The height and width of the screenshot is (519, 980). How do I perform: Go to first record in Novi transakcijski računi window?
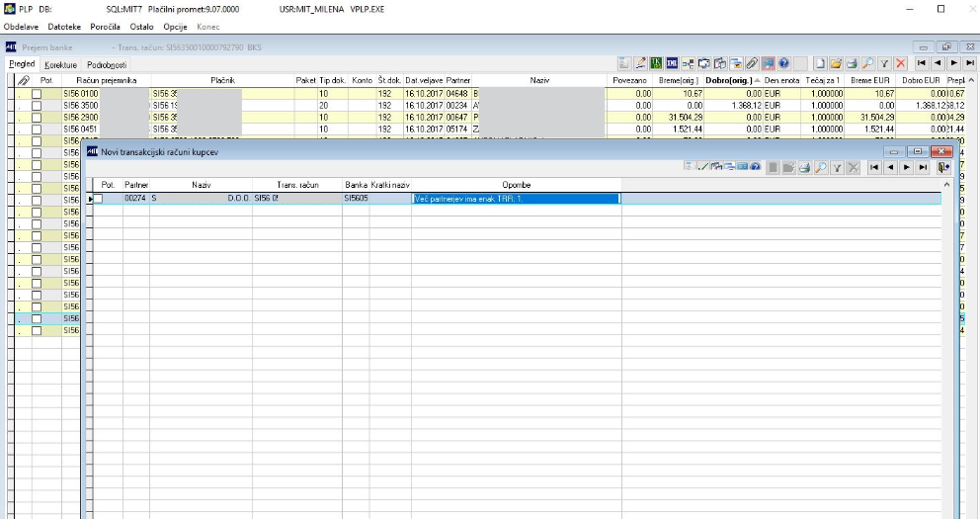[874, 167]
